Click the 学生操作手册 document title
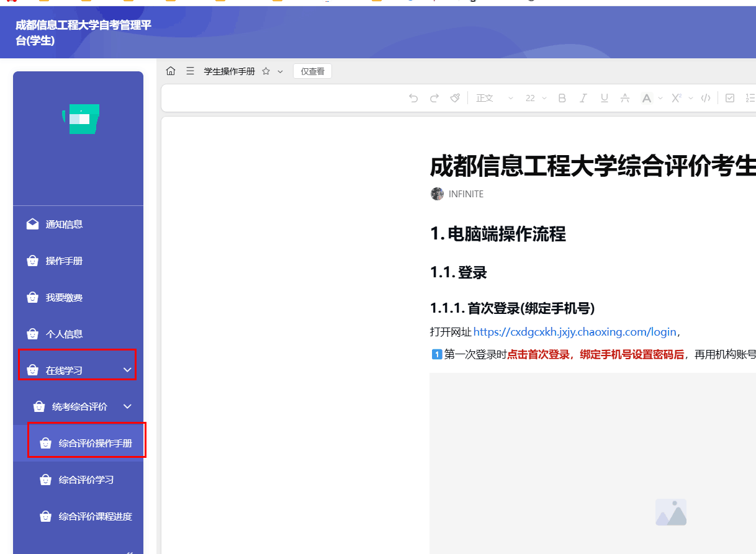 pos(230,71)
